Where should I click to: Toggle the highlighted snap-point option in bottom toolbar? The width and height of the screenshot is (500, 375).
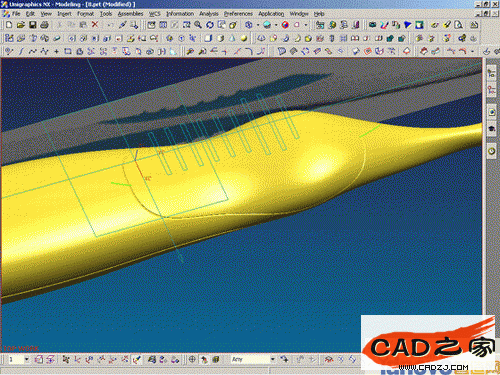(x=136, y=359)
